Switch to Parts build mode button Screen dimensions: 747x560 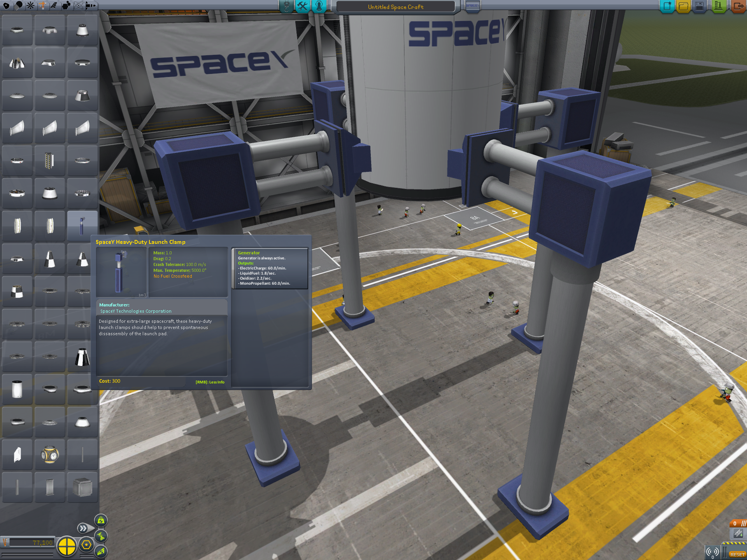click(287, 6)
